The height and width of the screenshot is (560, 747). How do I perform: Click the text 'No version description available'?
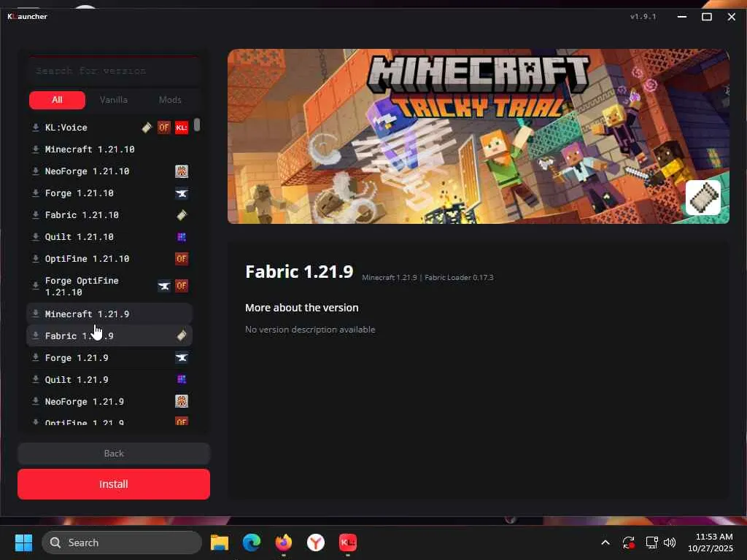tap(310, 330)
